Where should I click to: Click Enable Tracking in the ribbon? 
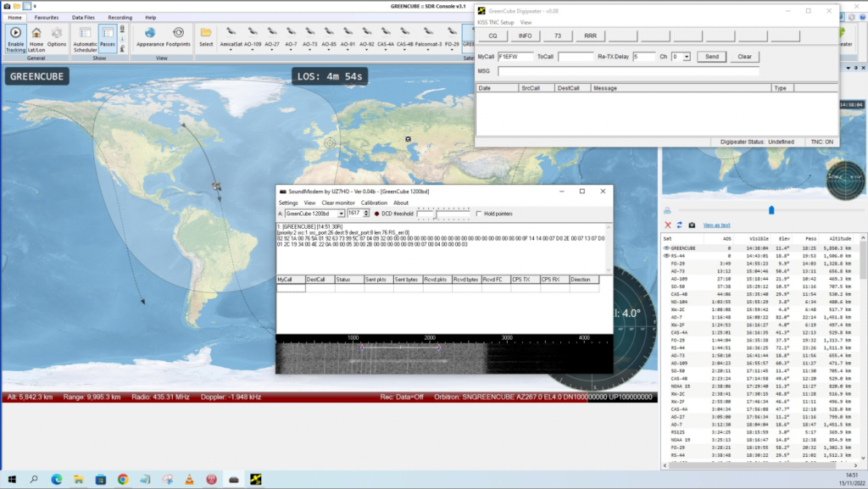pos(15,39)
